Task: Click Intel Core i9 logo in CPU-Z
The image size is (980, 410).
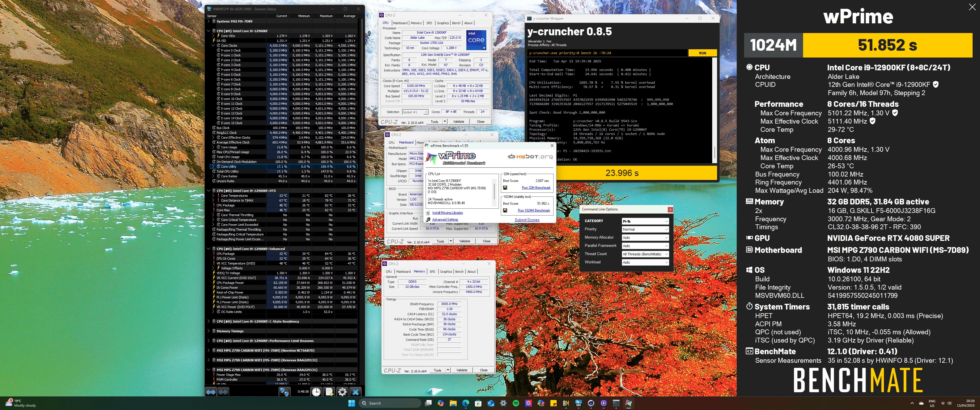Action: (x=476, y=40)
